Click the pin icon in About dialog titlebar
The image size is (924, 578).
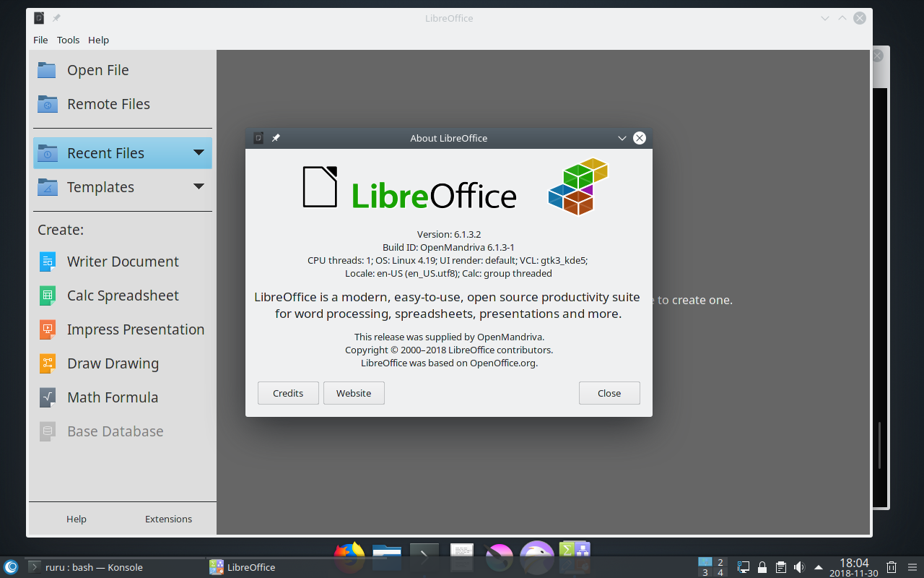(x=276, y=138)
